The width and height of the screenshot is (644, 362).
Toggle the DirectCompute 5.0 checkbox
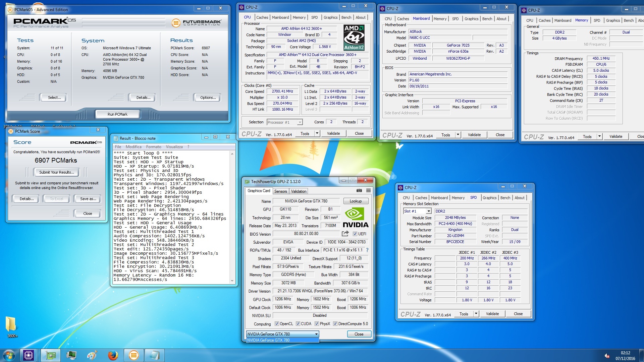pos(335,324)
